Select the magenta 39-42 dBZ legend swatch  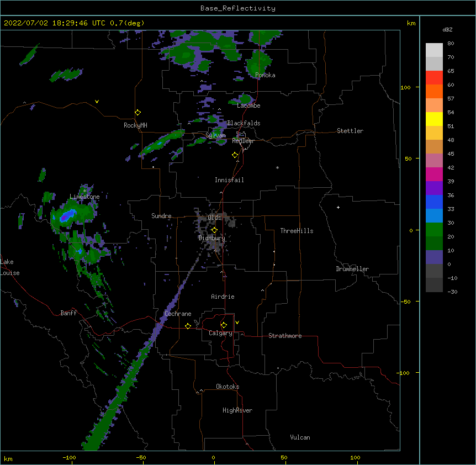[434, 174]
